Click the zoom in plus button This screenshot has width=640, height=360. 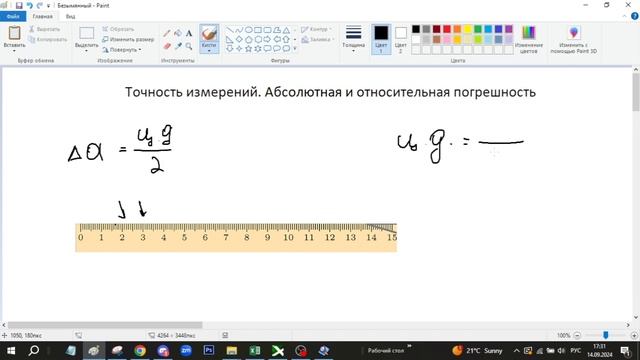point(634,336)
